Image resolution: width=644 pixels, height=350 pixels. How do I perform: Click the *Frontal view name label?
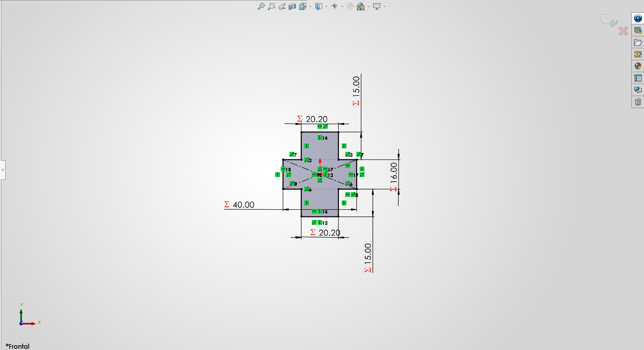pos(18,346)
